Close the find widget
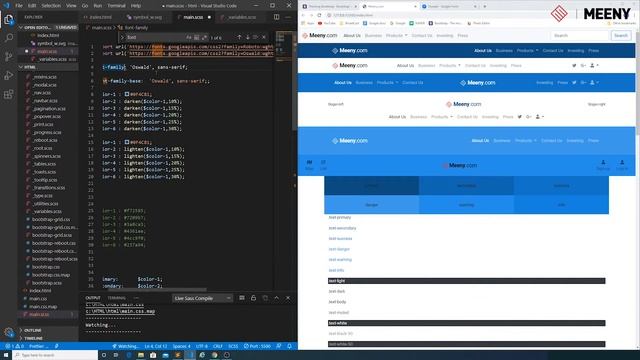This screenshot has width=640, height=360. tap(264, 37)
